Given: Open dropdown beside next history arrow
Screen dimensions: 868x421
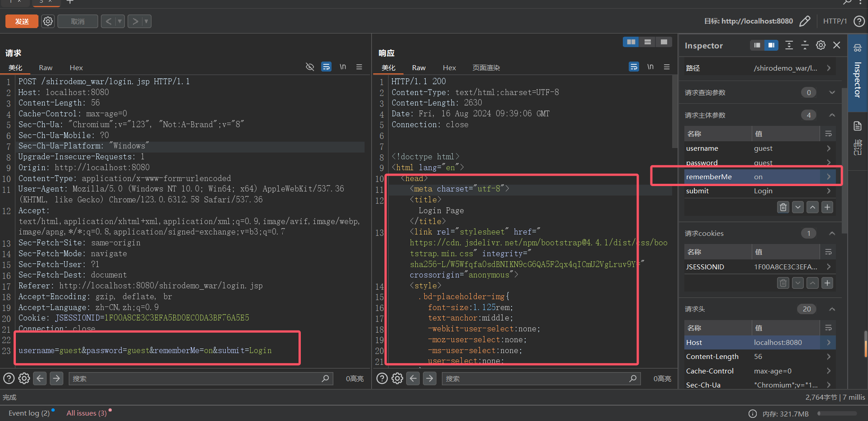Looking at the screenshot, I should (147, 21).
